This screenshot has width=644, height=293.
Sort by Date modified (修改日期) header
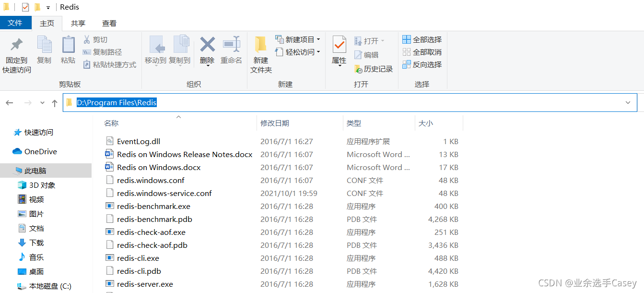pyautogui.click(x=275, y=123)
